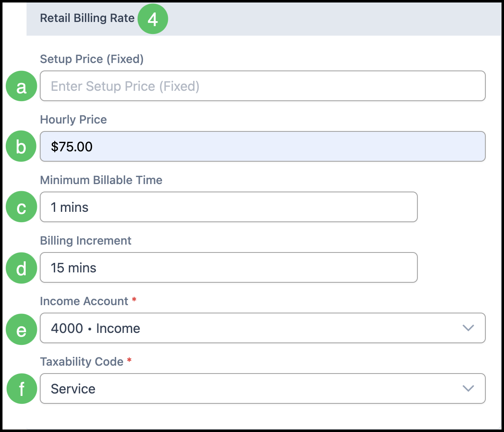Click the green letter 'b' marker
504x432 pixels.
tap(22, 146)
